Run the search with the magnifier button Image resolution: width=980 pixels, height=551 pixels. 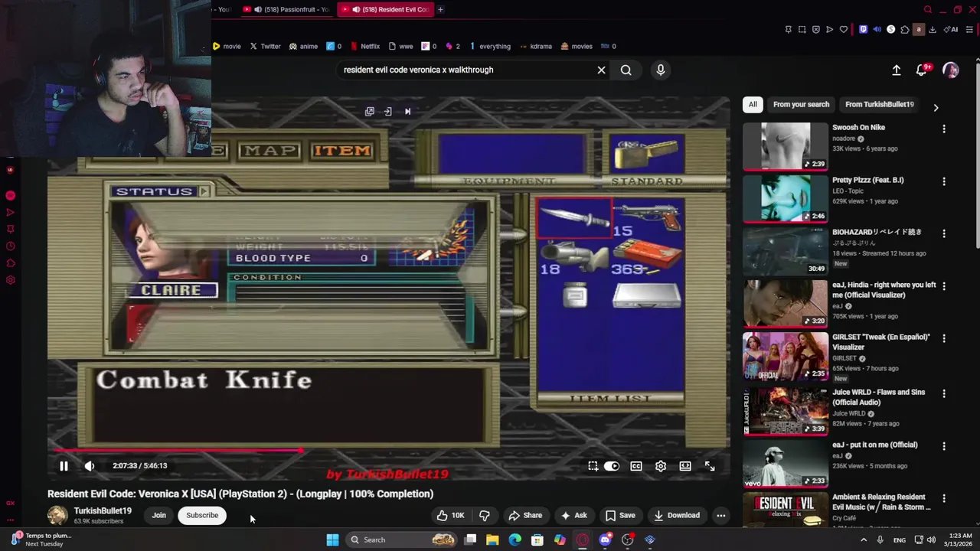coord(626,70)
